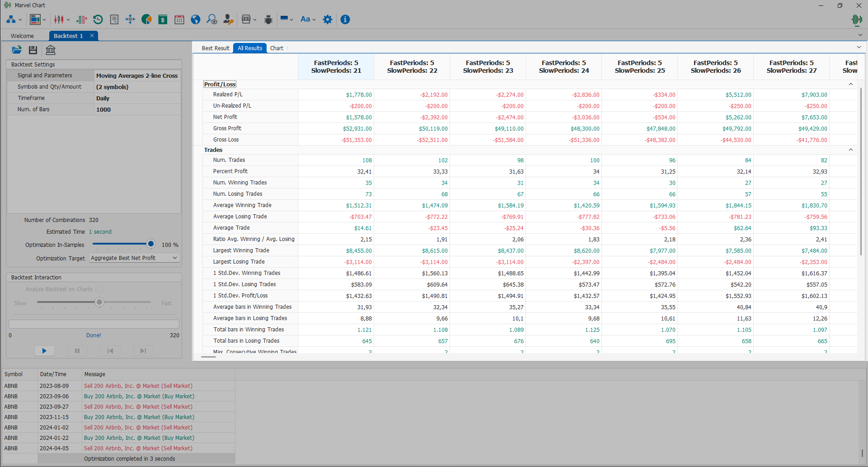Click the candlestick chart icon
Image resolution: width=868 pixels, height=467 pixels.
59,19
